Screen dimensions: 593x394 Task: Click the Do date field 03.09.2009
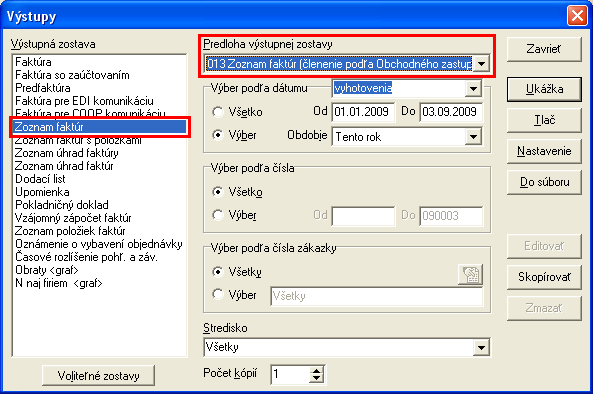(451, 112)
